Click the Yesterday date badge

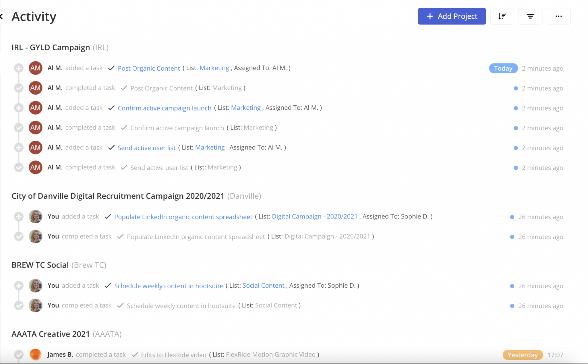tap(522, 355)
